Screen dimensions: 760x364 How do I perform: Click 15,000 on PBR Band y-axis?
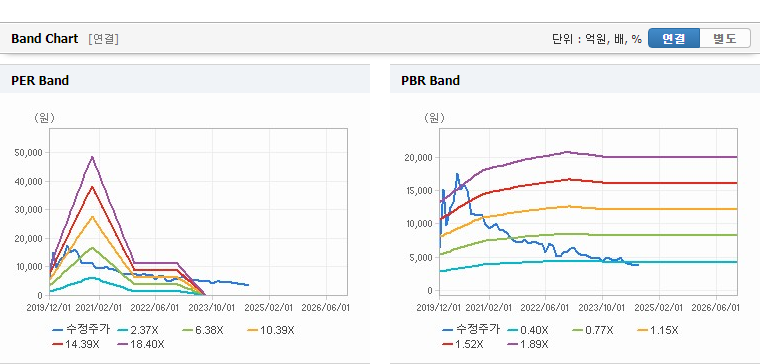(x=420, y=190)
